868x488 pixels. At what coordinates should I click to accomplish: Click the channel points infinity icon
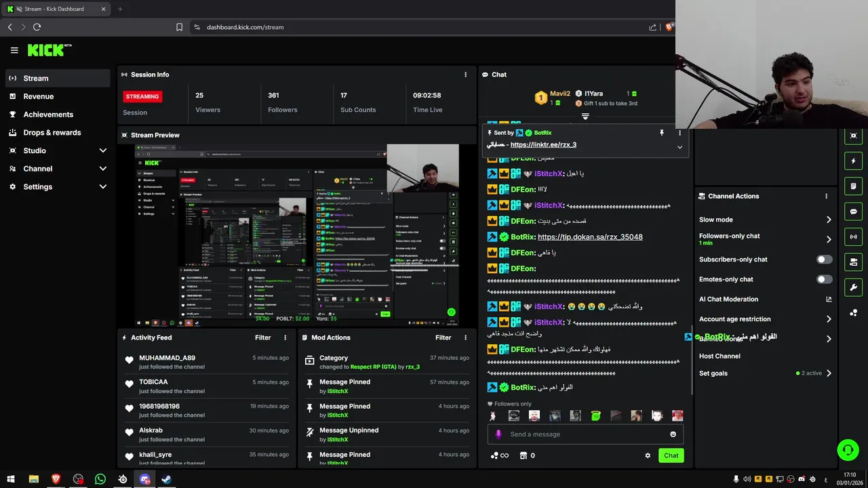coord(500,455)
